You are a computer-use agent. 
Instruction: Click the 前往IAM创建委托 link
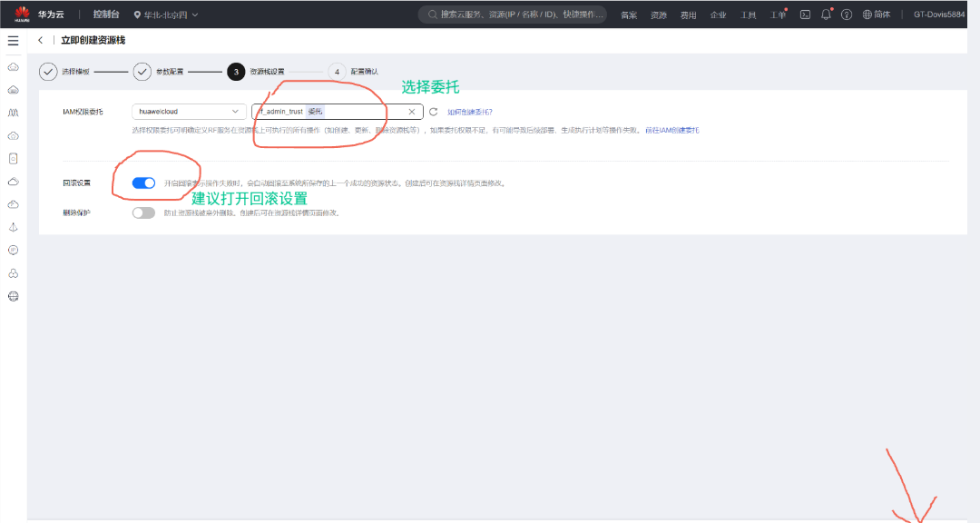click(671, 130)
